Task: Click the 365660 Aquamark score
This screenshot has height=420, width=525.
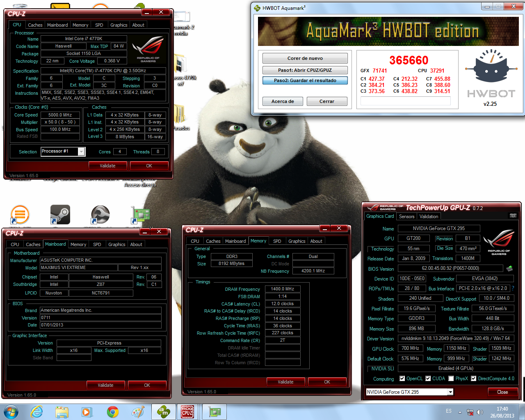Action: point(409,60)
